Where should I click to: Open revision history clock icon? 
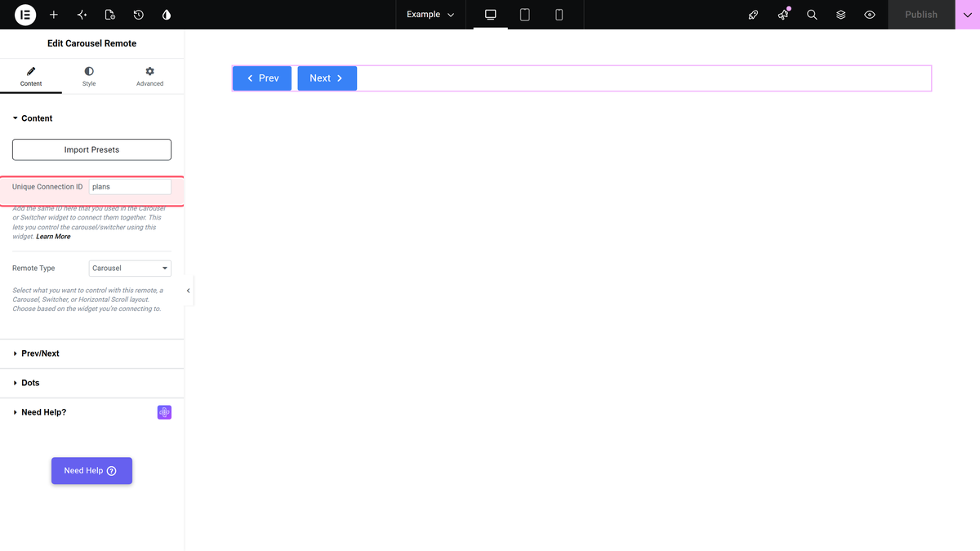pos(139,15)
